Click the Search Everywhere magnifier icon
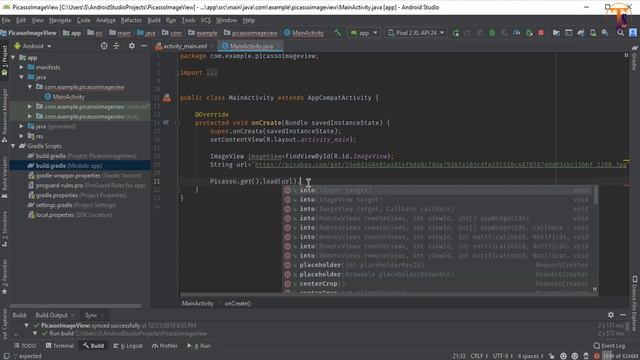The image size is (640, 360). [x=620, y=33]
